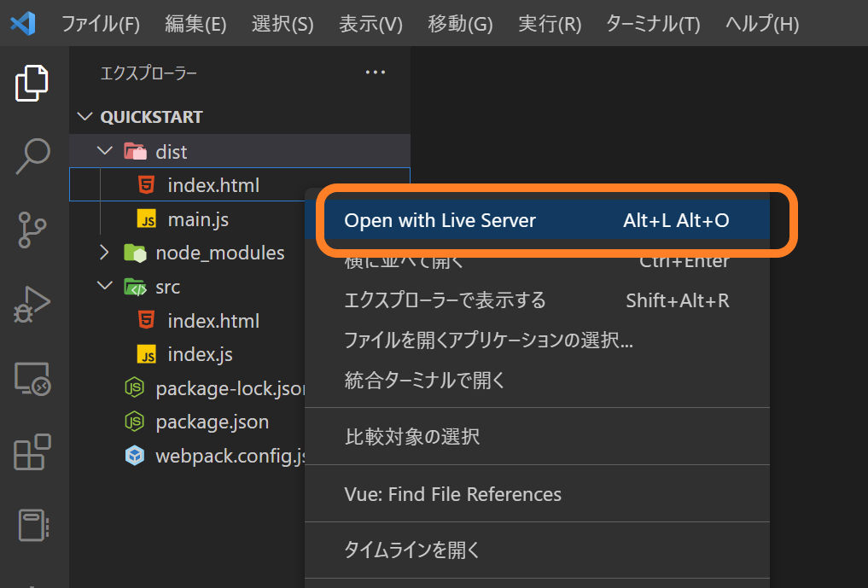This screenshot has height=588, width=868.
Task: Select the index.js file name
Action: click(200, 354)
